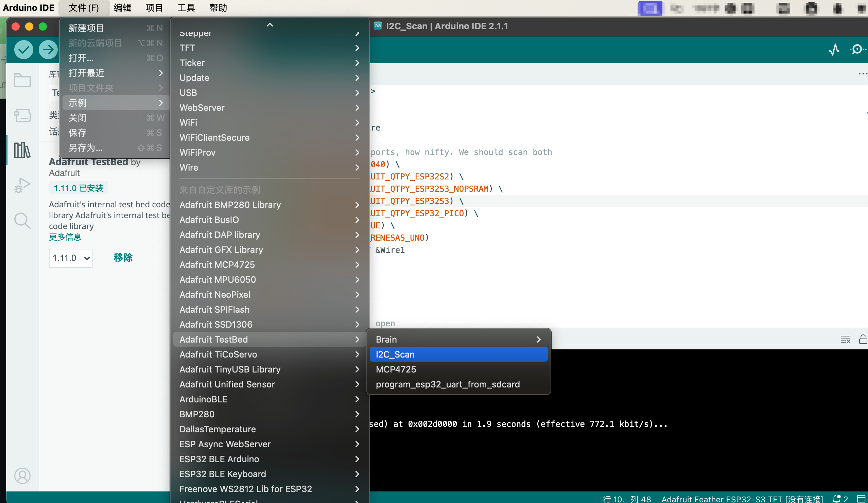Click the scroll-up arrow atop examples menu

coord(270,25)
